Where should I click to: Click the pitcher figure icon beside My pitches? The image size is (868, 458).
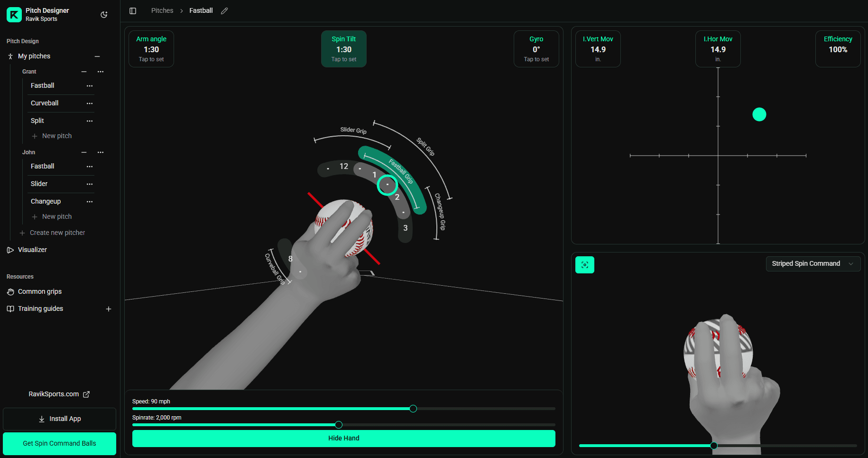10,56
